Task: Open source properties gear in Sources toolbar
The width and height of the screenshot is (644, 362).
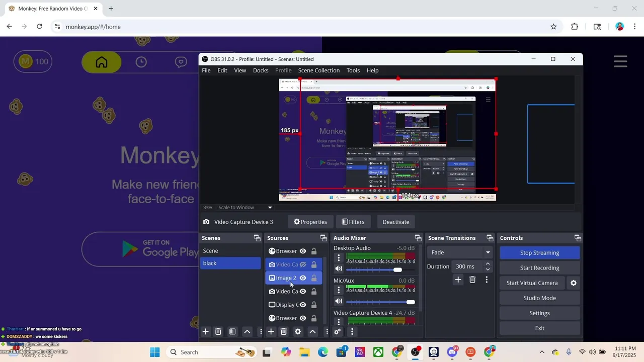Action: pos(298,331)
